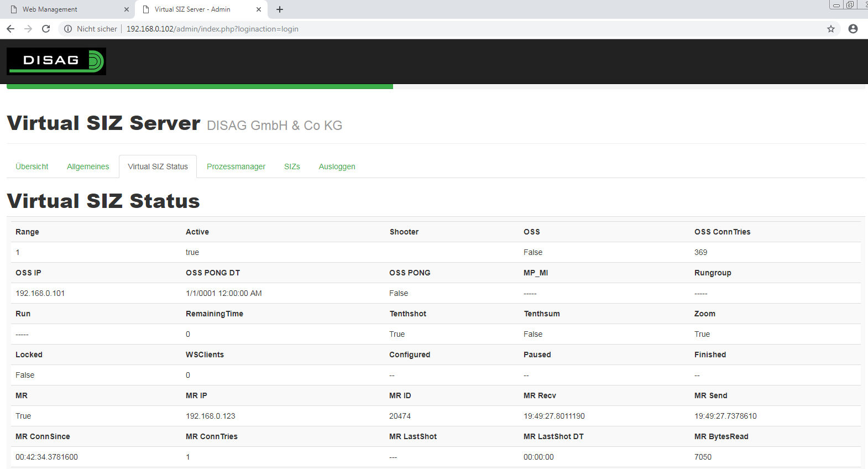The image size is (868, 469).
Task: Click the green progress bar under header
Action: click(200, 86)
